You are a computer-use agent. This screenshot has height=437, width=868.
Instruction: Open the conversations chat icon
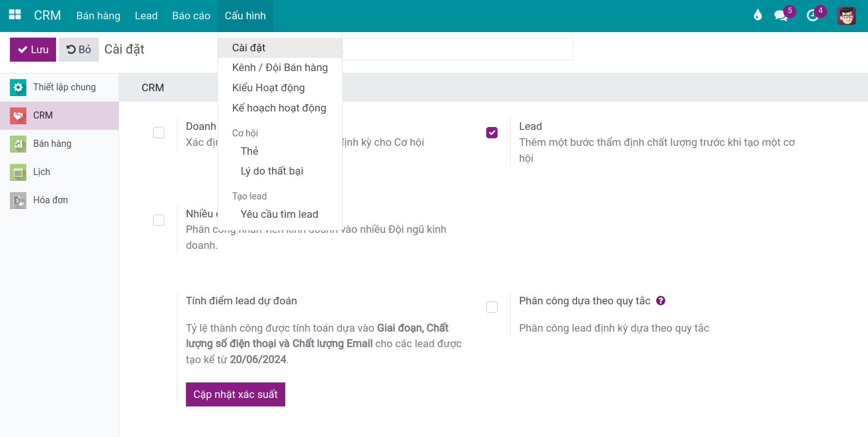tap(781, 16)
